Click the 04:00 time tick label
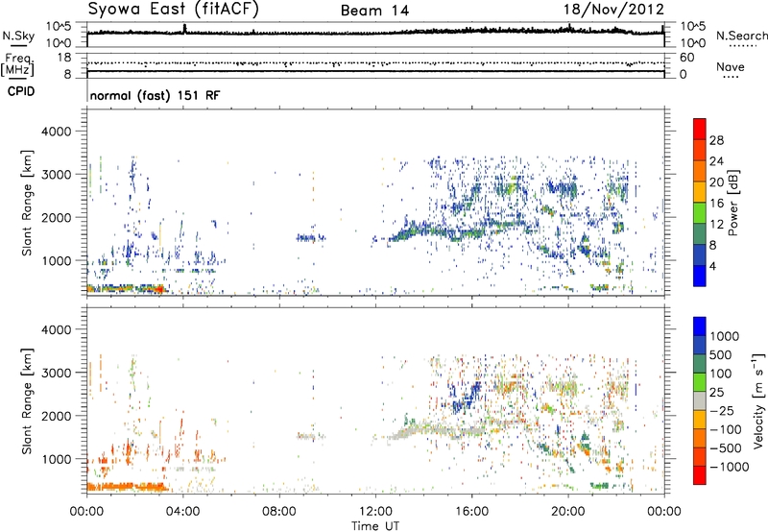 (182, 512)
